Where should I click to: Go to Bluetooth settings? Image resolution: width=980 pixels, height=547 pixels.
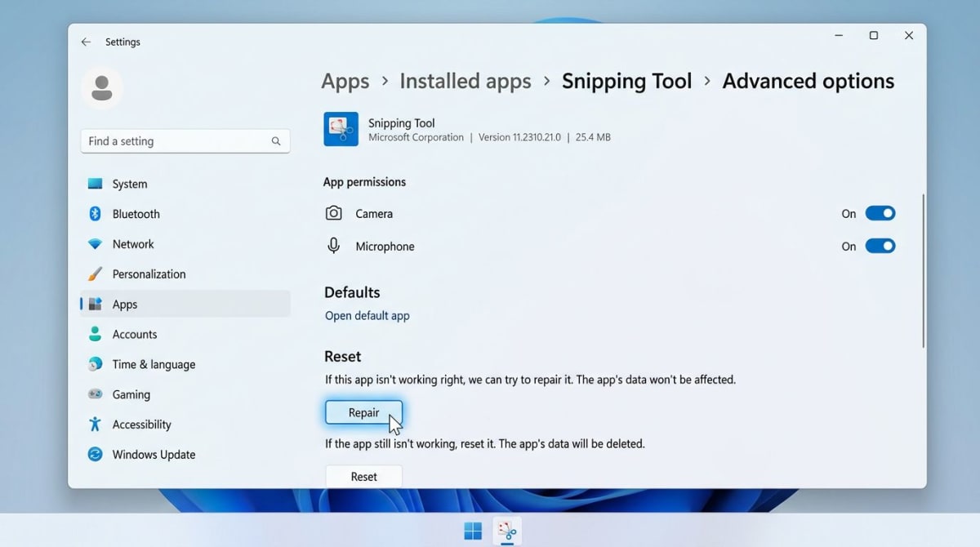coord(185,214)
